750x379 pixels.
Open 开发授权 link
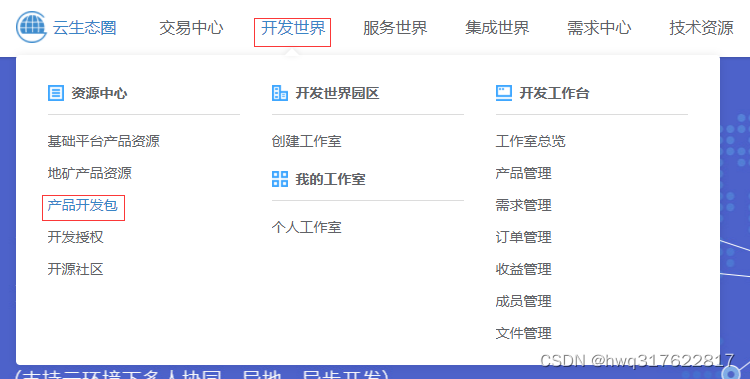(x=76, y=237)
